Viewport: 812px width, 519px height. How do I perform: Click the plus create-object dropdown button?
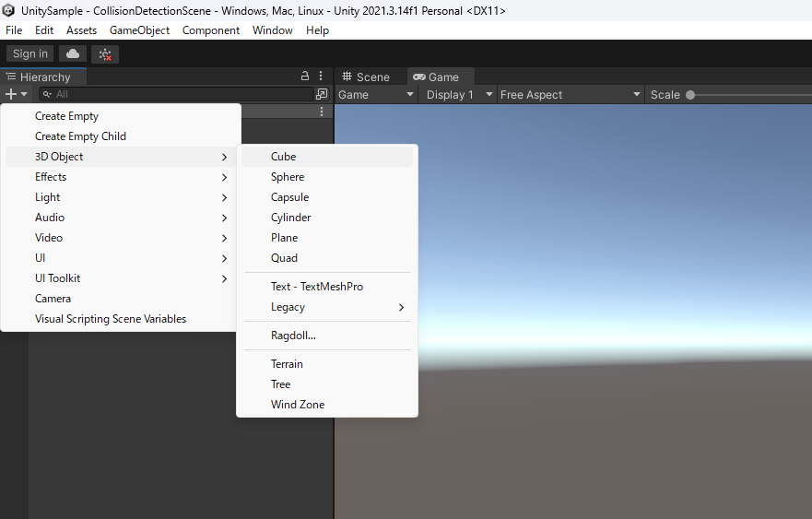tap(16, 94)
